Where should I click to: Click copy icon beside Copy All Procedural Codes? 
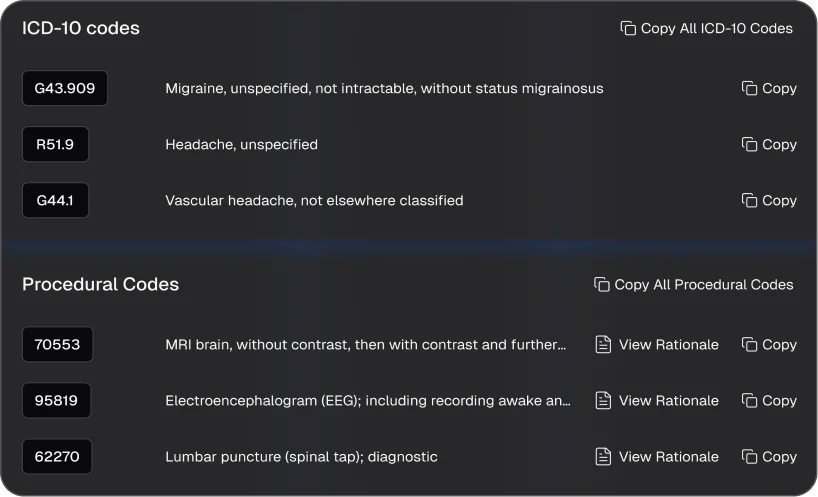click(601, 284)
